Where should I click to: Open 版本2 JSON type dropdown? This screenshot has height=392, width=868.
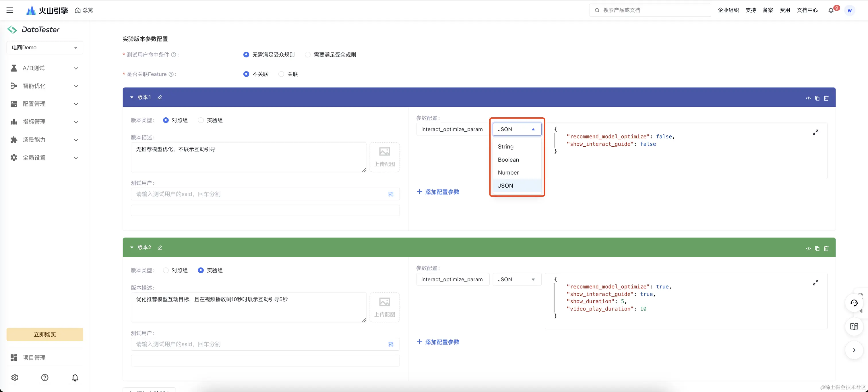point(517,280)
